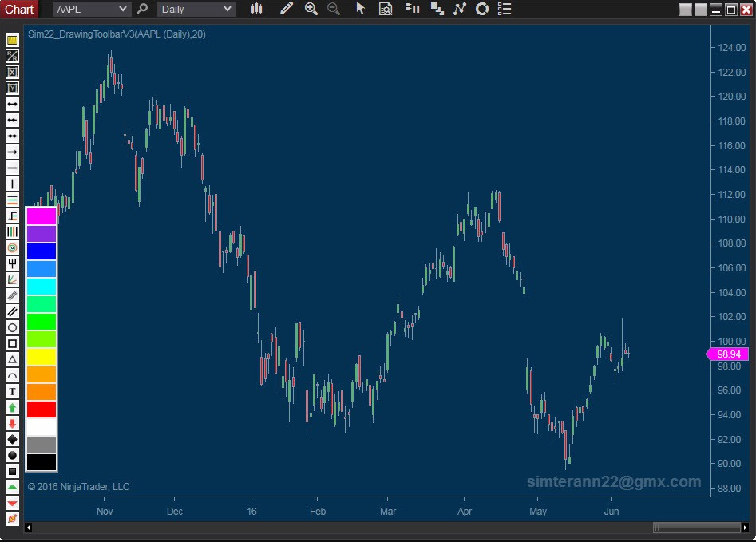Select the Andrews pitchfork tool
The width and height of the screenshot is (756, 542).
[x=12, y=263]
